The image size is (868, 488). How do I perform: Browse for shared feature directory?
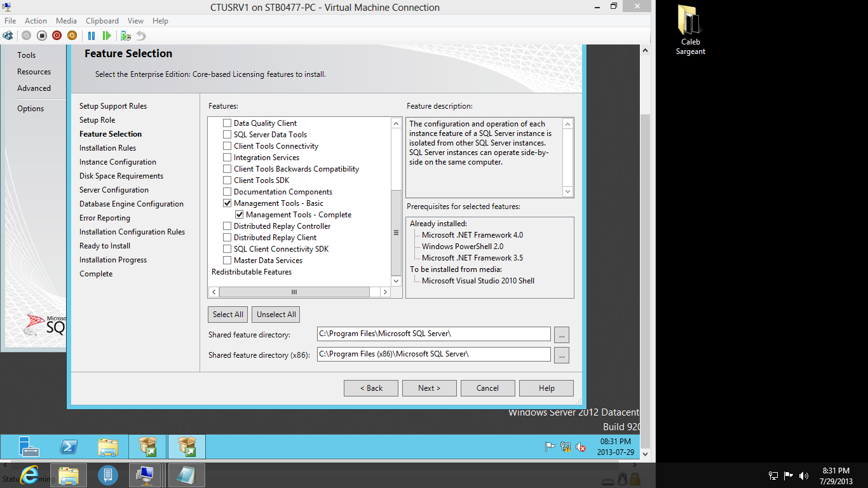[561, 334]
